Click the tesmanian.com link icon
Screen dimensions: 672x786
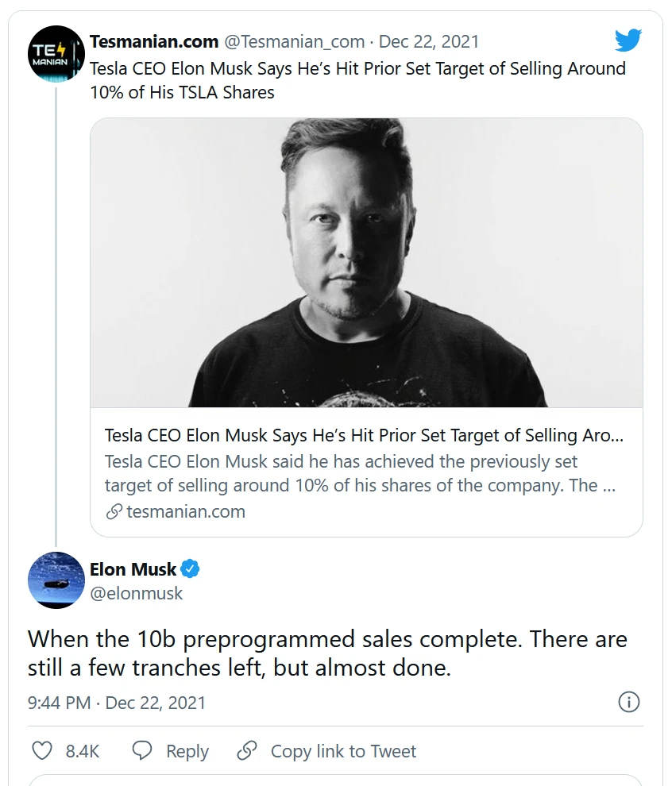click(114, 512)
